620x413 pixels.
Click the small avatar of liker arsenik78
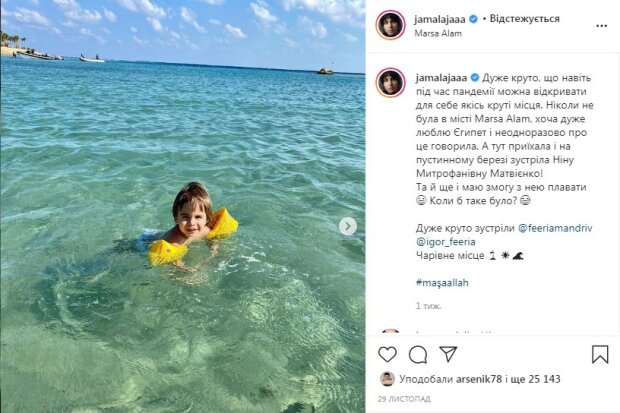point(387,379)
